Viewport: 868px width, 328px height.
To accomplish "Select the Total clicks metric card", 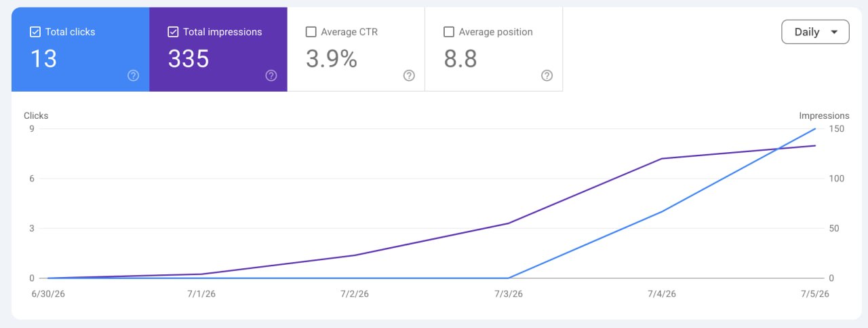I will click(x=80, y=50).
